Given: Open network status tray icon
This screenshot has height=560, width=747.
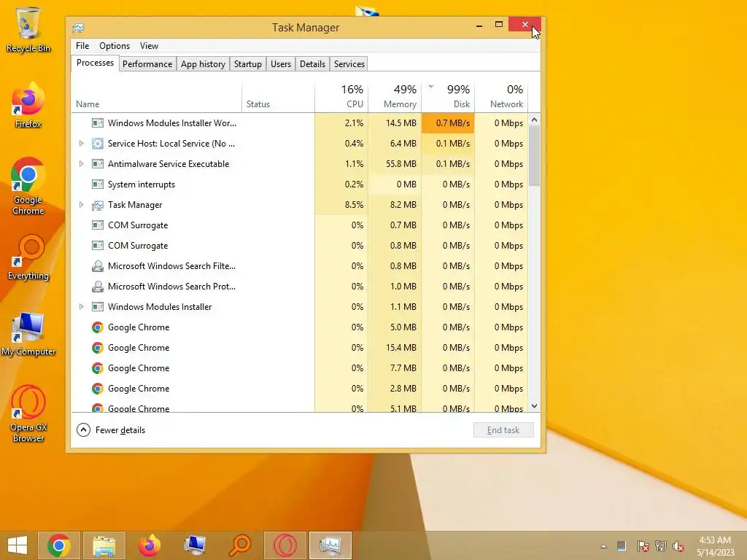Looking at the screenshot, I should click(x=661, y=546).
